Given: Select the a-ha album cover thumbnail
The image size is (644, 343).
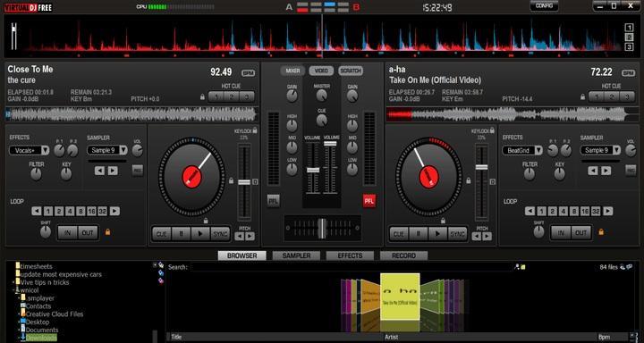Looking at the screenshot, I should (x=400, y=297).
